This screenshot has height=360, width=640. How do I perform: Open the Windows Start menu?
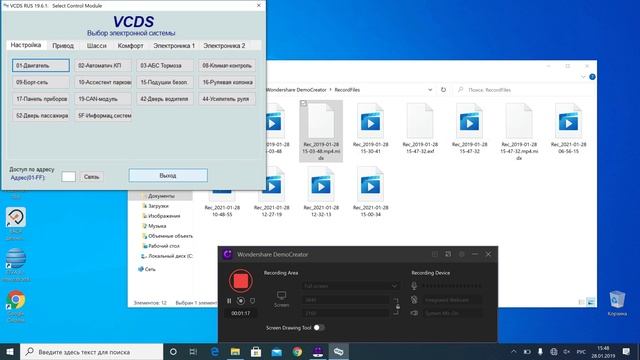pyautogui.click(x=10, y=351)
